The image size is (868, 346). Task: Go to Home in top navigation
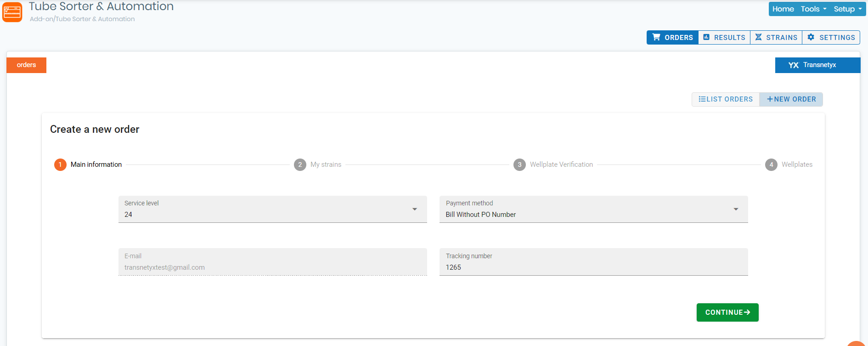coord(783,9)
